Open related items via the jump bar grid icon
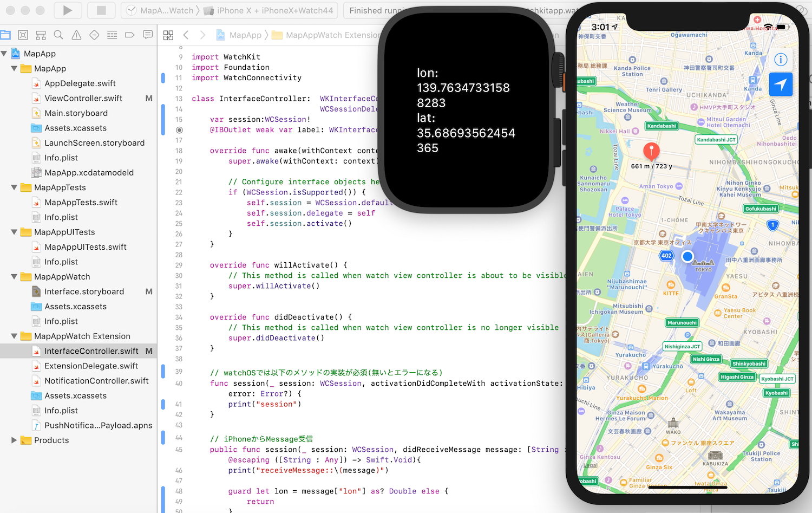 pos(168,35)
